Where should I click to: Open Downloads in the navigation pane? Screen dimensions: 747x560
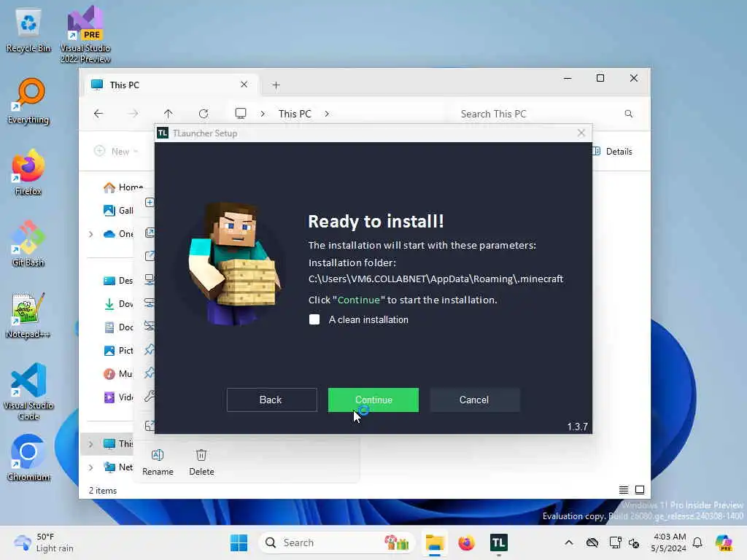pos(118,304)
